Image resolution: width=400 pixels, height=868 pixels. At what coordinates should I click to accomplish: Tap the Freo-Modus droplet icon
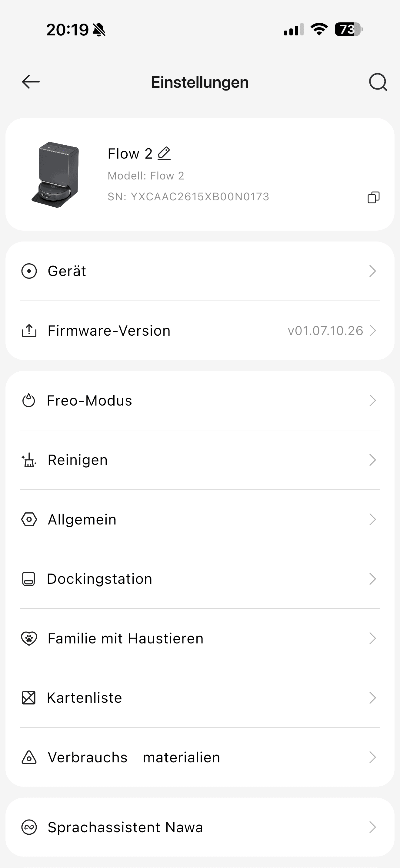29,401
